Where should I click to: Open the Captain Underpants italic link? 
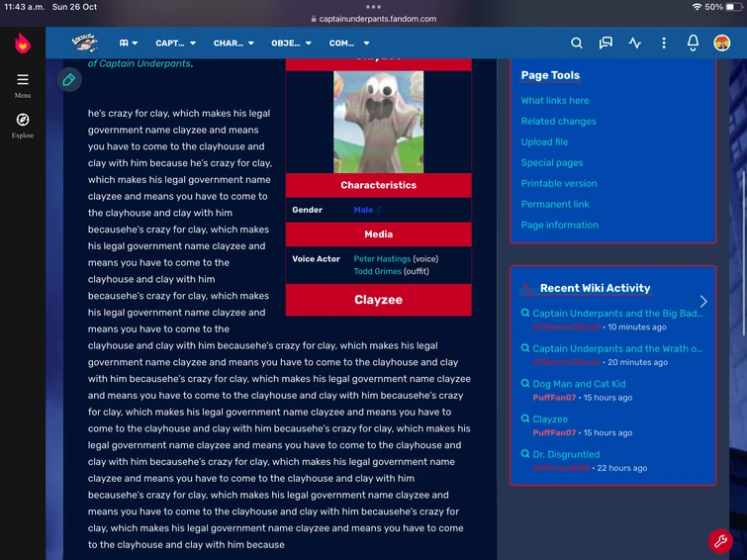click(140, 63)
